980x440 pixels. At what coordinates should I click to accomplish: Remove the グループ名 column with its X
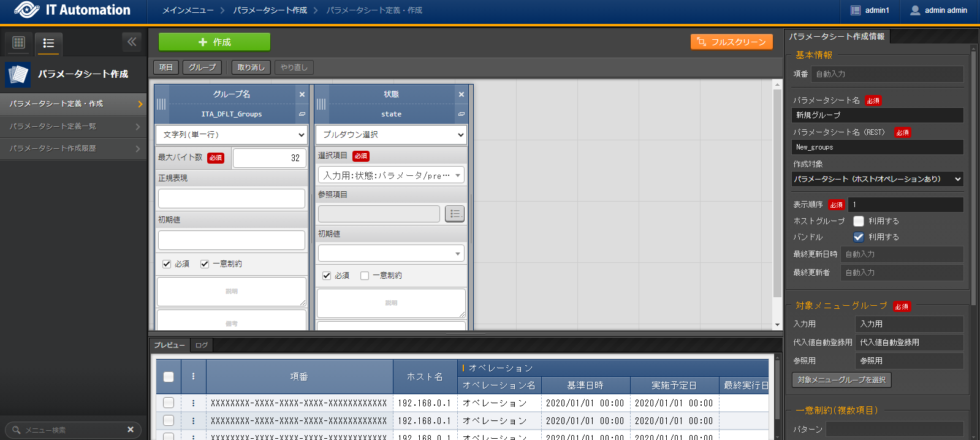pyautogui.click(x=302, y=94)
